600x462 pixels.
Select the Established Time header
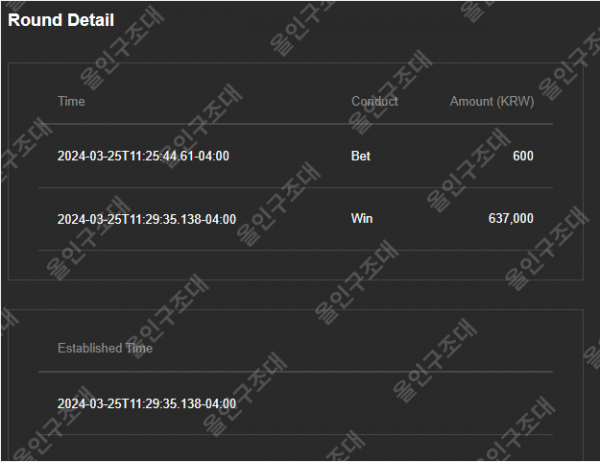105,348
